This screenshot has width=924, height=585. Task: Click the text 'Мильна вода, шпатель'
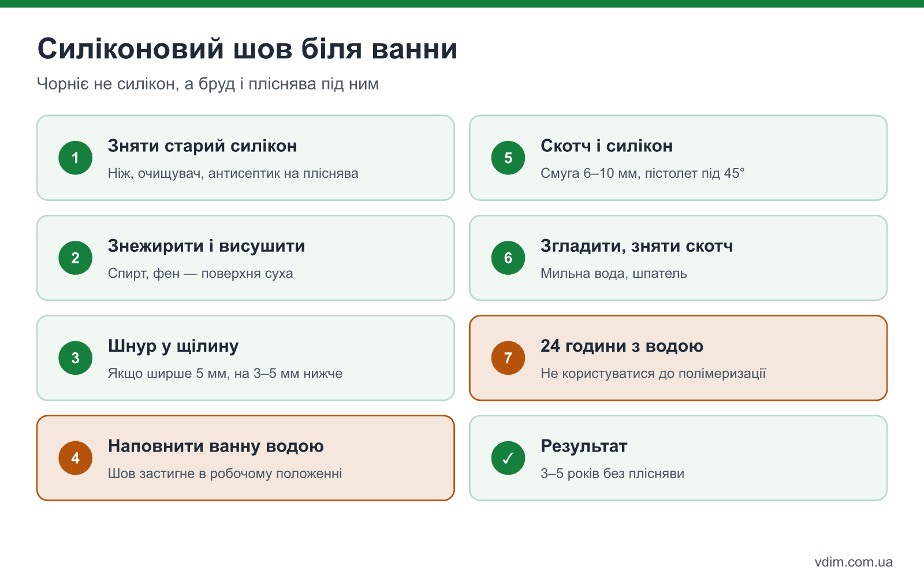tap(614, 273)
